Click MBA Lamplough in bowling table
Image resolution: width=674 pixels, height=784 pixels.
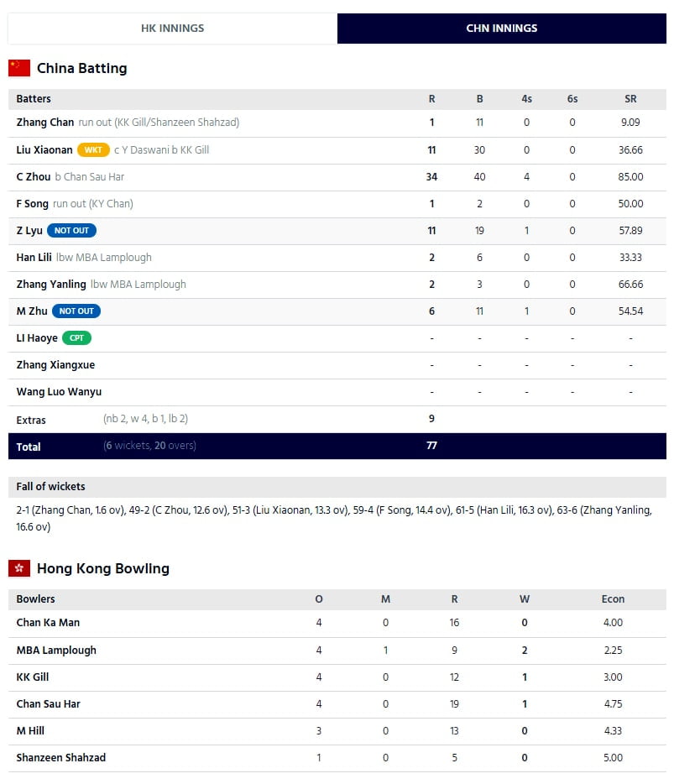[x=56, y=651]
